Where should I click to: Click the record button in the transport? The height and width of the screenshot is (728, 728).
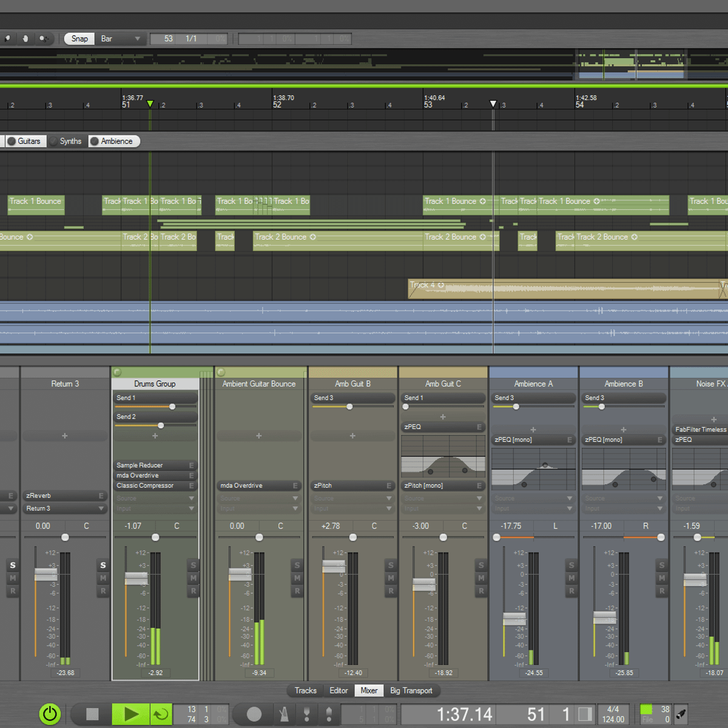(x=254, y=714)
